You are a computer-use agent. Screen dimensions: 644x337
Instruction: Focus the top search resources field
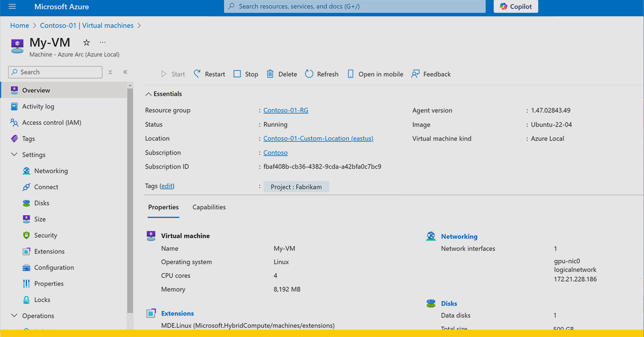point(355,6)
